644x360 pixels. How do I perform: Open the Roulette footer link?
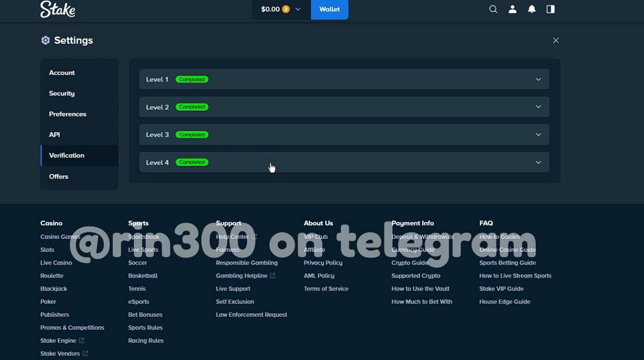[52, 276]
